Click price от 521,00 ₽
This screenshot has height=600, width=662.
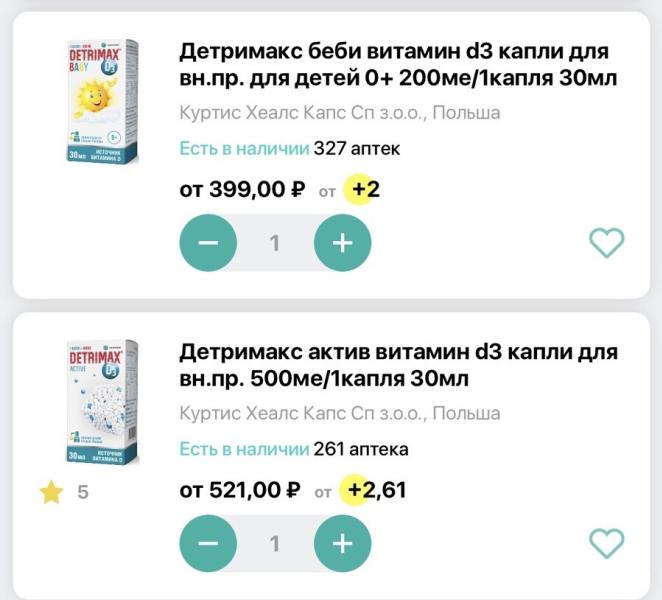[240, 490]
